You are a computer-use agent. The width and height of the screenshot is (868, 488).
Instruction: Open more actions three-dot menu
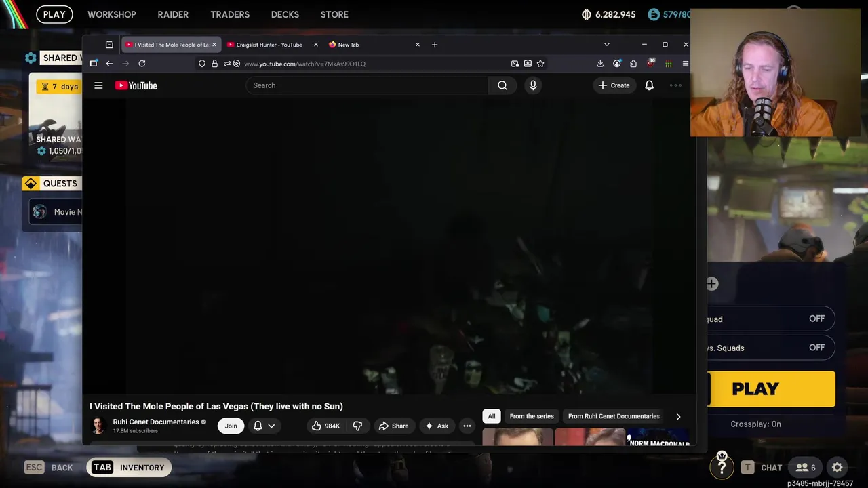click(467, 426)
